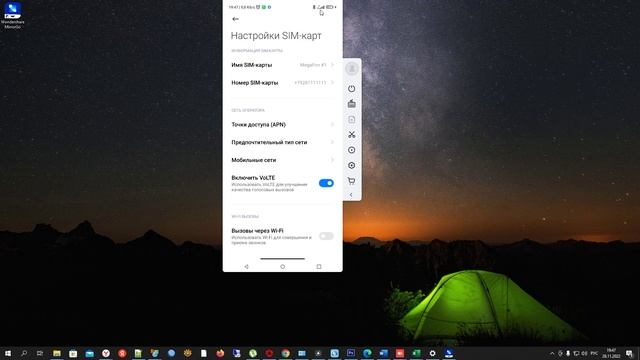
Task: Tap the Android home circle button
Action: [282, 267]
